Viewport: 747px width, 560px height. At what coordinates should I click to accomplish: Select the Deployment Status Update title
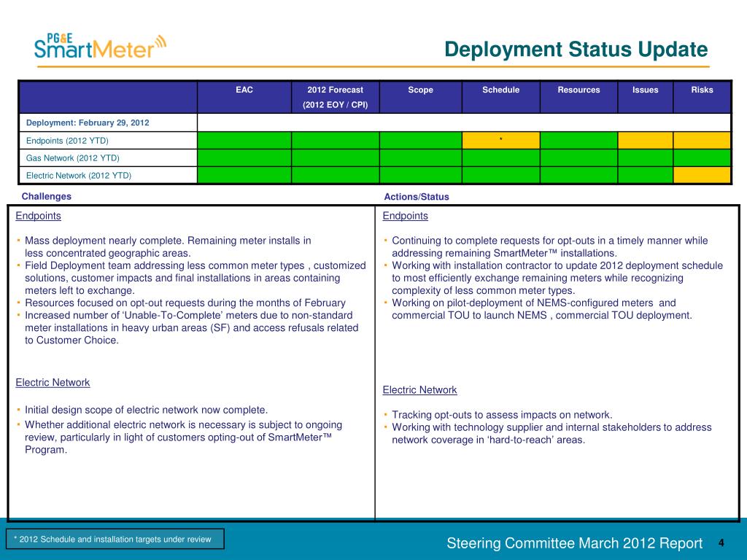tap(576, 50)
